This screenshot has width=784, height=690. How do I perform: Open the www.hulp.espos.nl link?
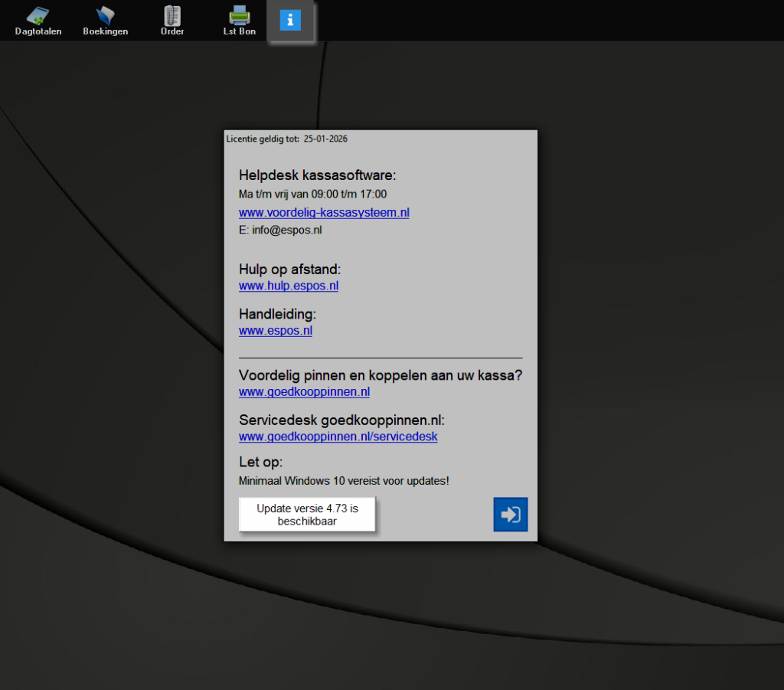[x=289, y=286]
